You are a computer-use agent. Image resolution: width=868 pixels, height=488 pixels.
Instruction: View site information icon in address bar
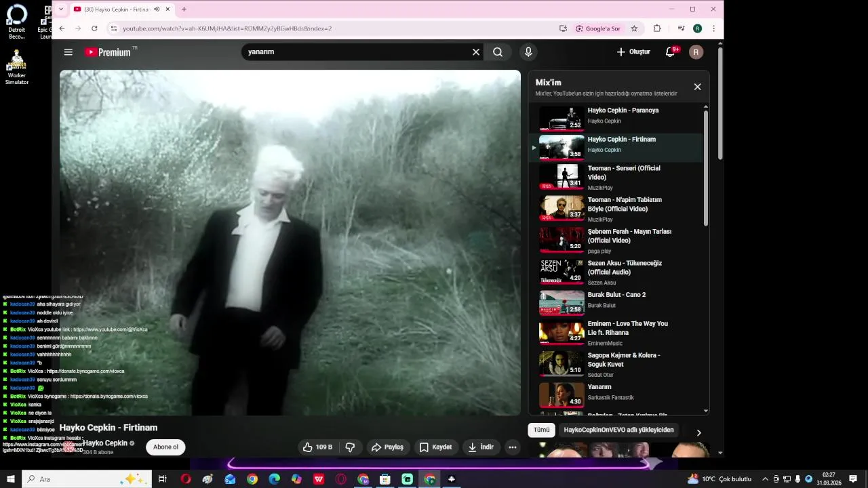(x=114, y=28)
